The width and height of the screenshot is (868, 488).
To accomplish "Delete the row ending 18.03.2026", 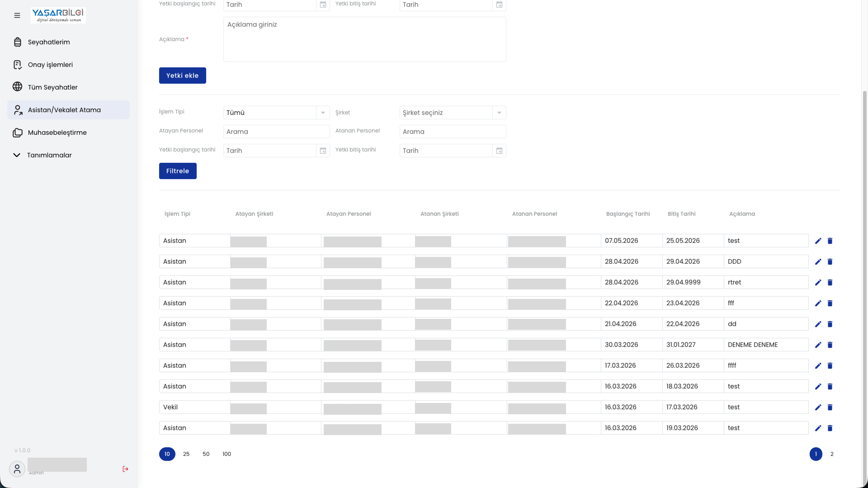I will (830, 387).
